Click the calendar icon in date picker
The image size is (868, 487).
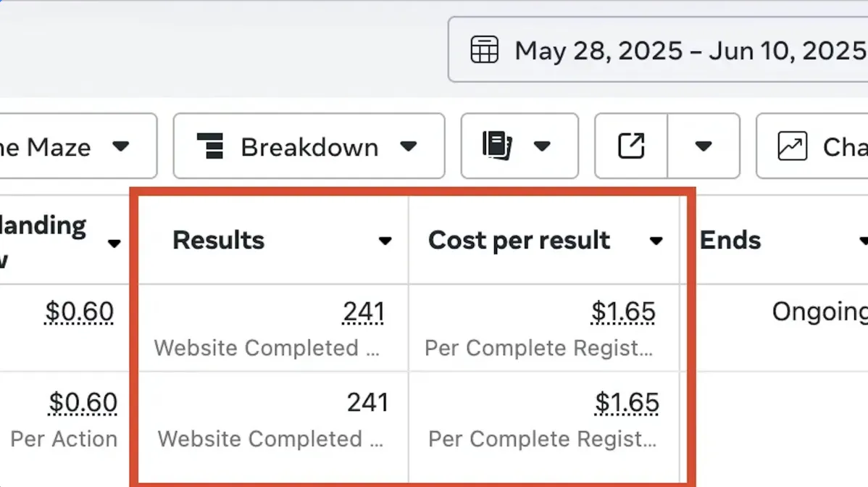pyautogui.click(x=484, y=50)
